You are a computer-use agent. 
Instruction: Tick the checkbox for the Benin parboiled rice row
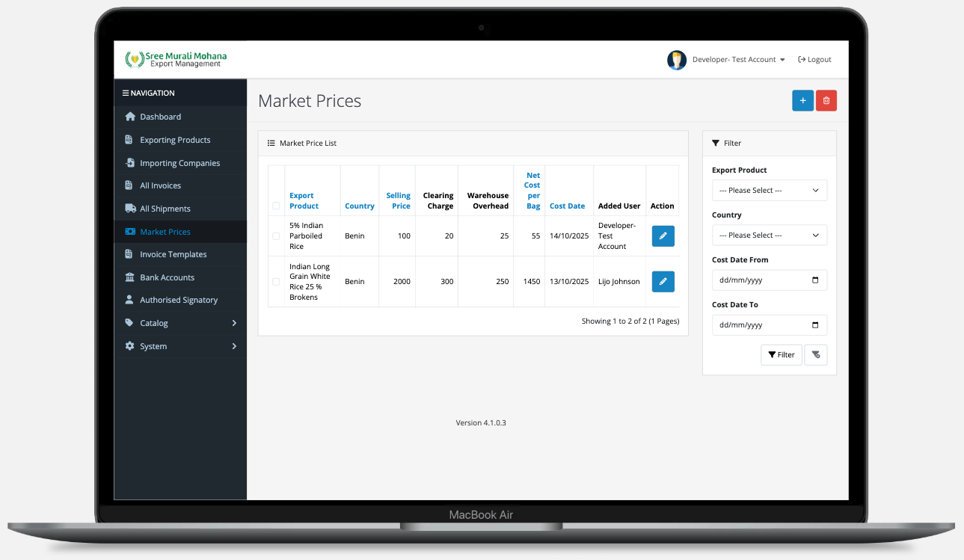276,236
